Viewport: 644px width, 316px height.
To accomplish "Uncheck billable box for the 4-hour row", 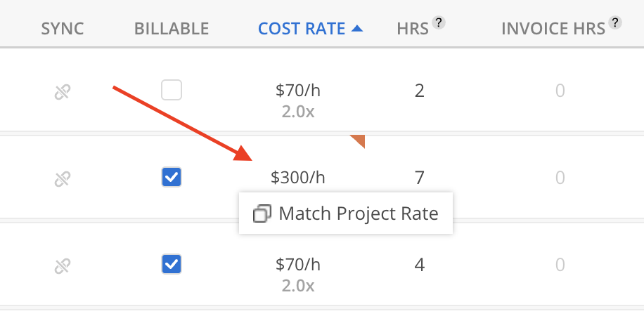I will [x=172, y=265].
